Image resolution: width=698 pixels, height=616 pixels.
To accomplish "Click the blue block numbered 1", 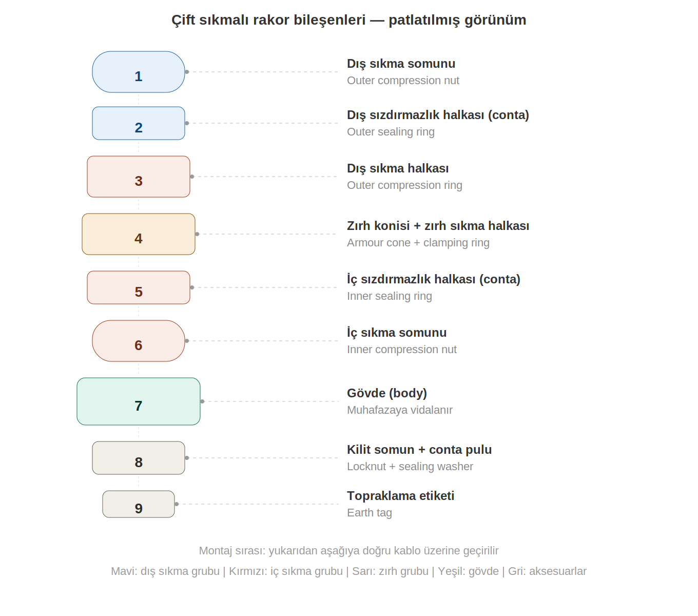I will coord(139,72).
